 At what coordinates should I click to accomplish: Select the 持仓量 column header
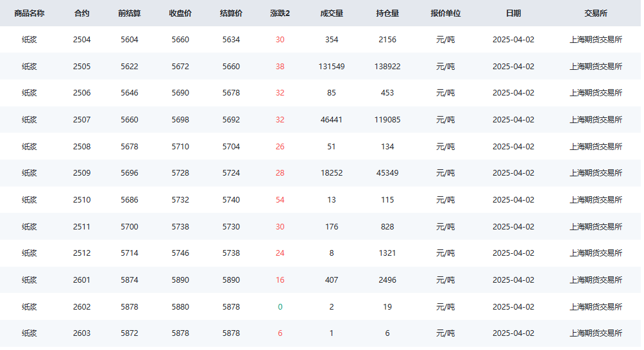pyautogui.click(x=387, y=13)
